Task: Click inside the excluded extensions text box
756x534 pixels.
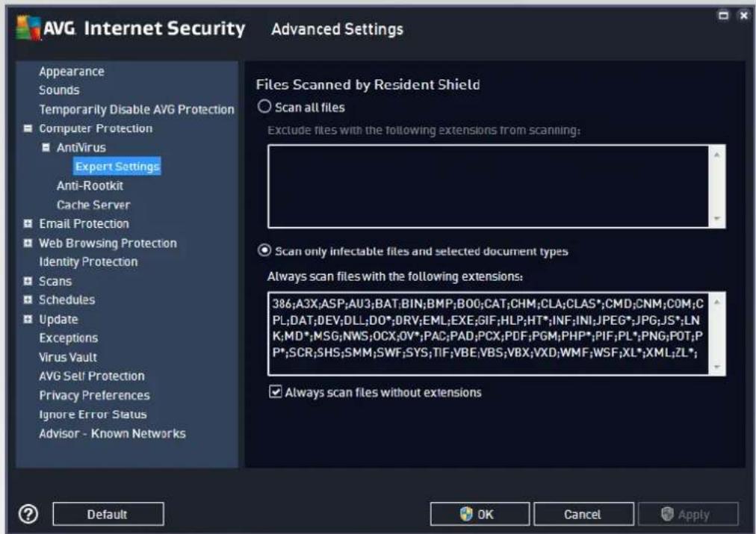Action: pos(488,186)
